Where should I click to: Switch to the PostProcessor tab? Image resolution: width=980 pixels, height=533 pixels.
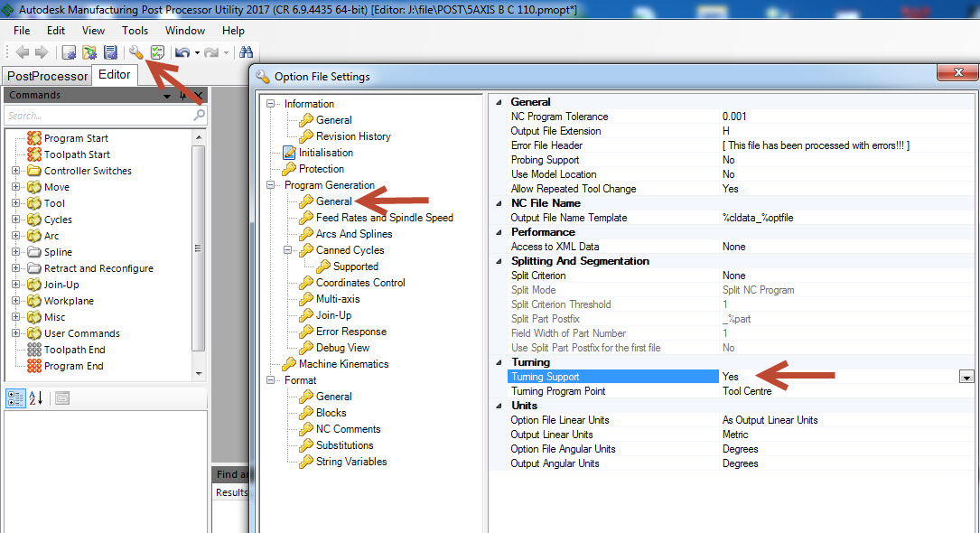point(48,76)
